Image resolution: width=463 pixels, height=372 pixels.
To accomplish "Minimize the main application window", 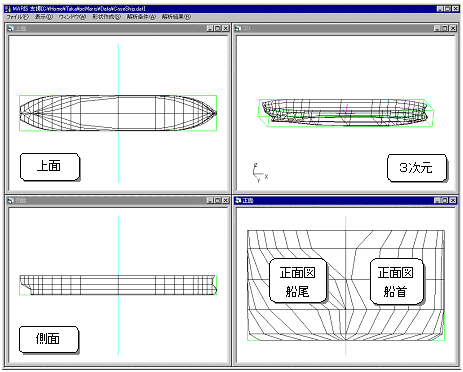I will [440, 9].
